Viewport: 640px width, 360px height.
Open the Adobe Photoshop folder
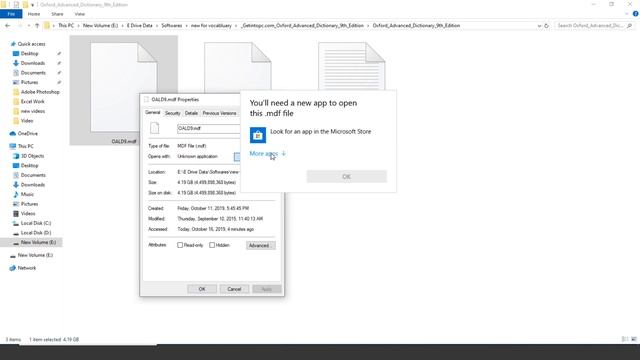(x=40, y=92)
